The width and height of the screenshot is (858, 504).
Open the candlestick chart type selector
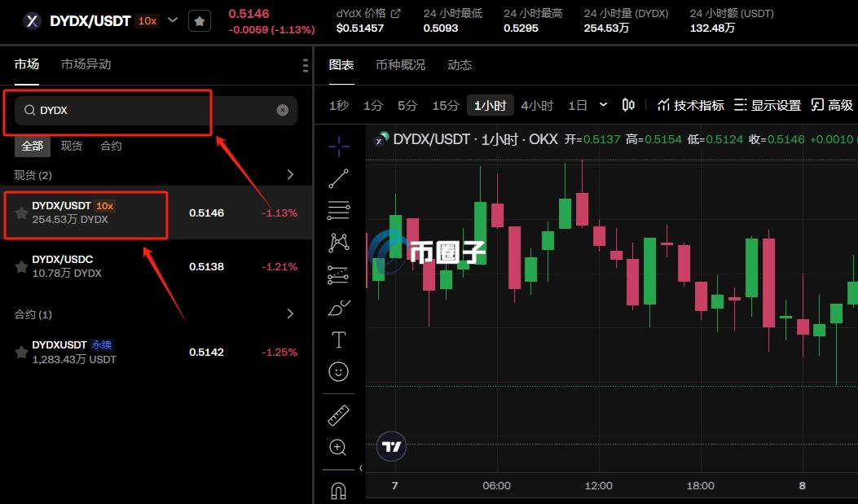(628, 105)
